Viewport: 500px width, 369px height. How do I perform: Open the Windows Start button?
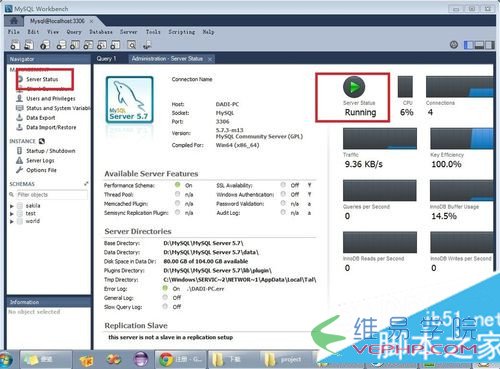click(x=6, y=360)
